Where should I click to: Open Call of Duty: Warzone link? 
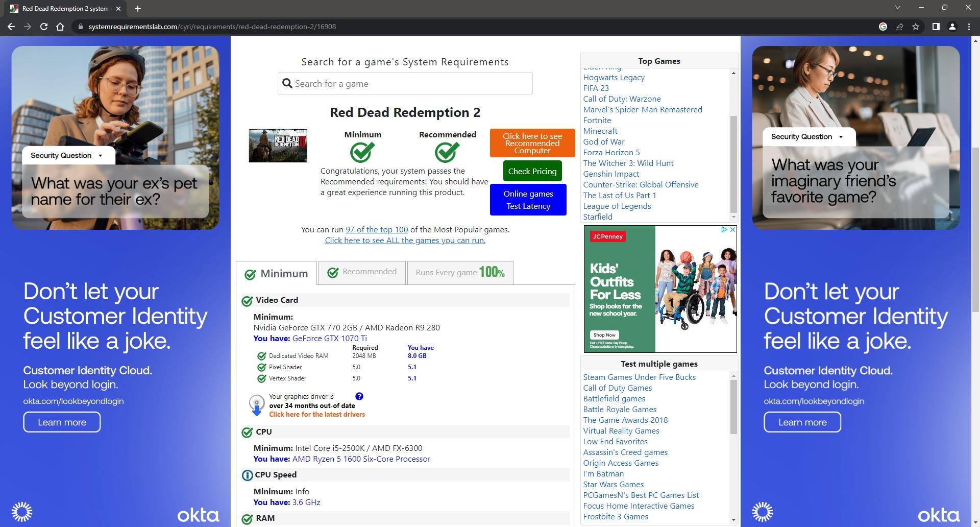(x=622, y=99)
